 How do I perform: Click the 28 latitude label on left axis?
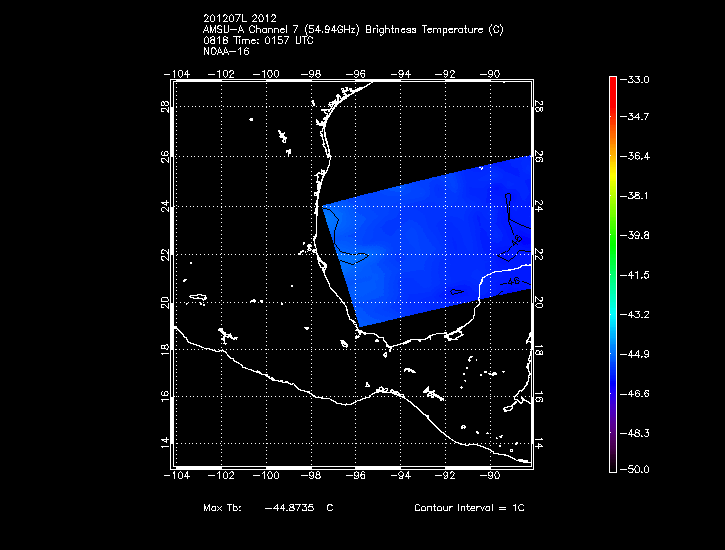pos(165,106)
